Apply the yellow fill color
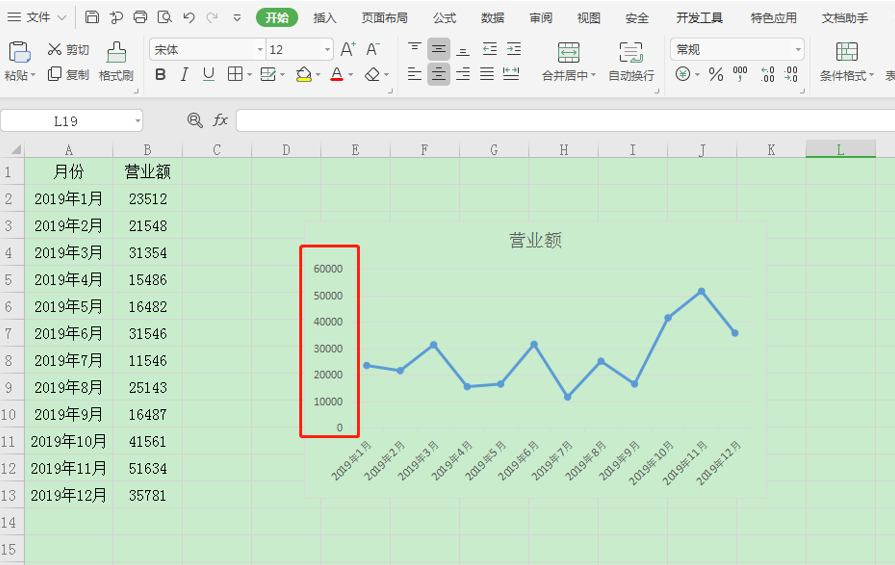 click(304, 74)
